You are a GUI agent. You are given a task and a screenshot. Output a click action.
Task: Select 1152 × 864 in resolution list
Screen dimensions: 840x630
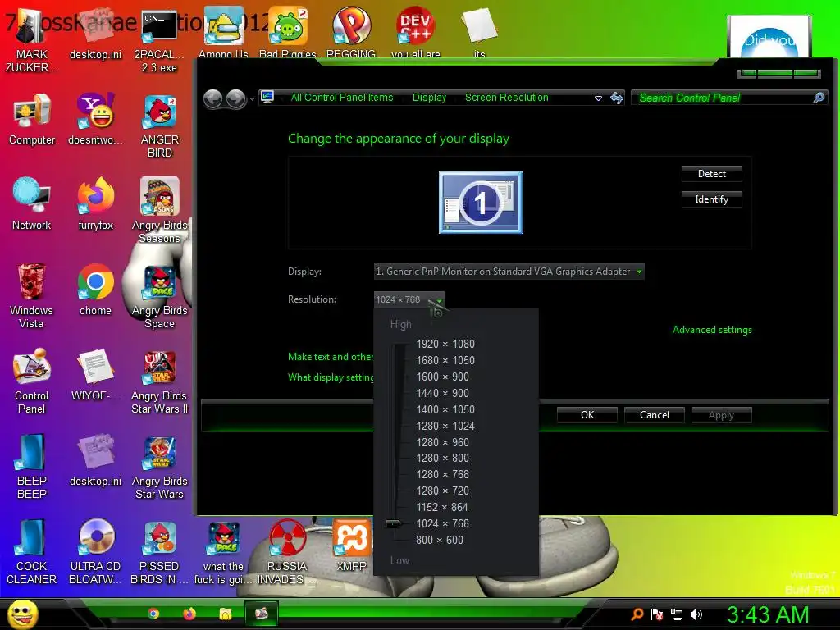(442, 507)
